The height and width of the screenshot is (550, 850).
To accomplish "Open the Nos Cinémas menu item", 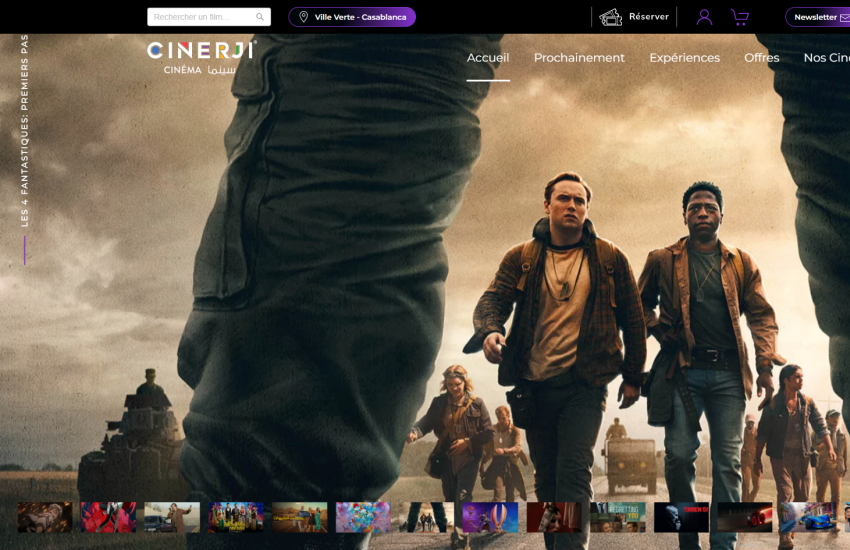I will (x=827, y=57).
